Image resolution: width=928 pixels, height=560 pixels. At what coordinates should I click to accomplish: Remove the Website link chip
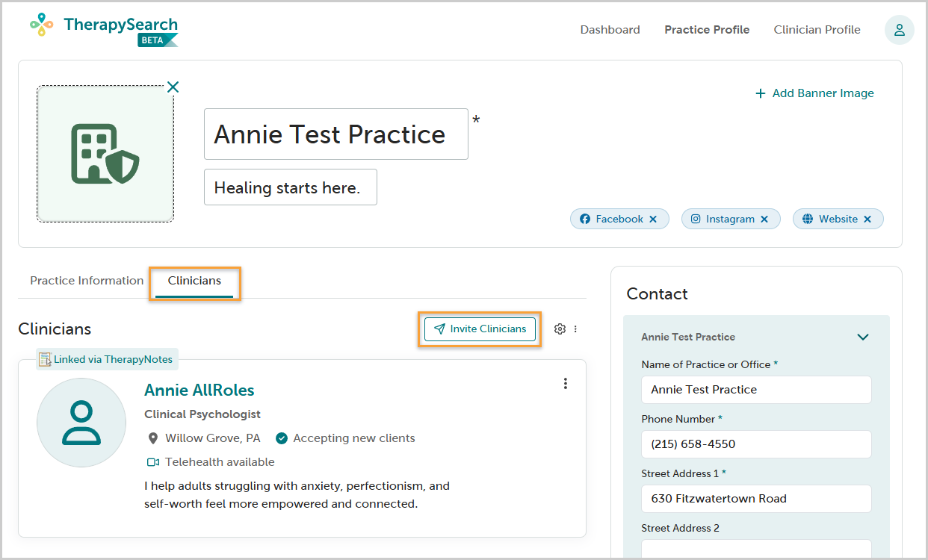pyautogui.click(x=867, y=220)
